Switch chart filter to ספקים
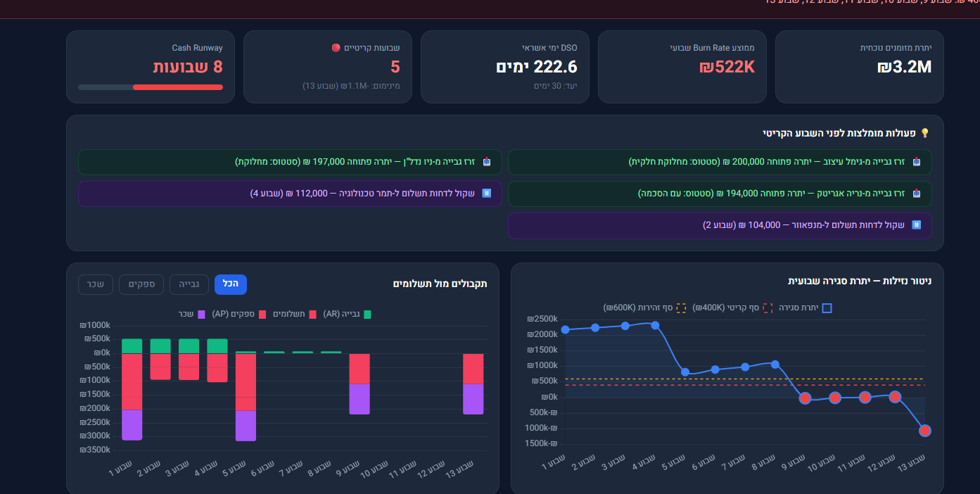Viewport: 980px width, 494px height. [141, 284]
